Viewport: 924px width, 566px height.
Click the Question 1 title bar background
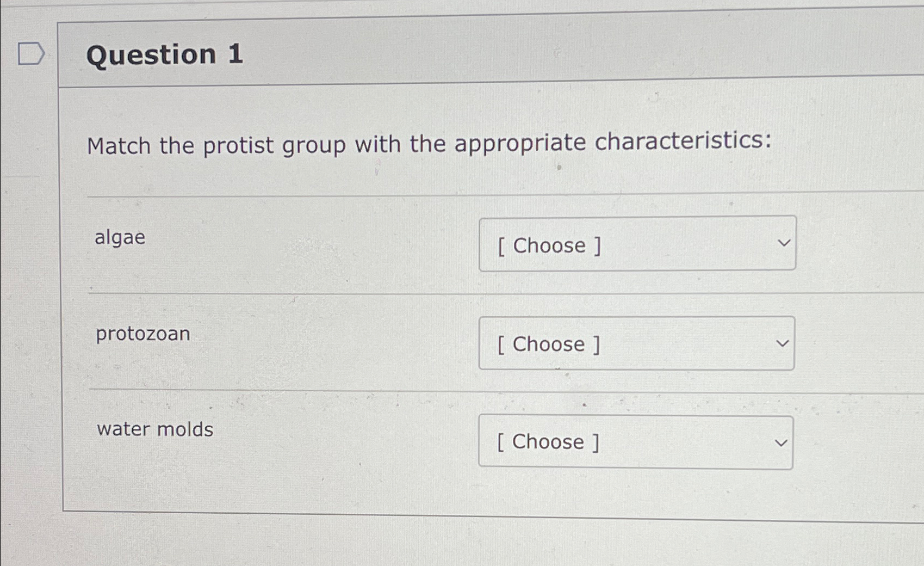[489, 54]
